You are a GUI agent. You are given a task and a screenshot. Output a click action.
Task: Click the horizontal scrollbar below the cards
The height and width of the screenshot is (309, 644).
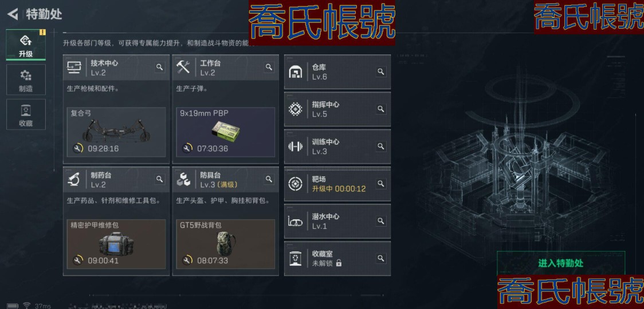click(x=237, y=295)
